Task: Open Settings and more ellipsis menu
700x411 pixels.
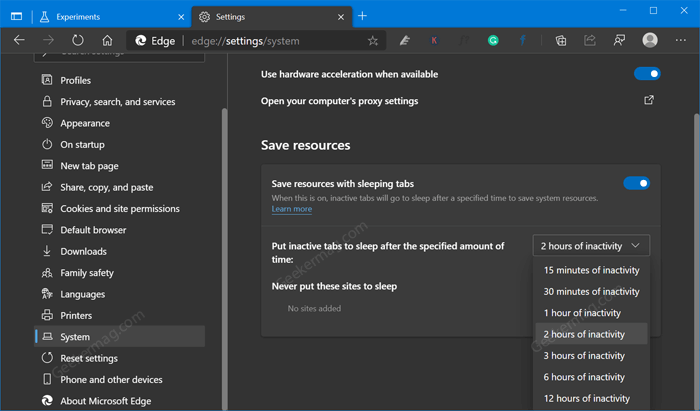Action: click(680, 40)
